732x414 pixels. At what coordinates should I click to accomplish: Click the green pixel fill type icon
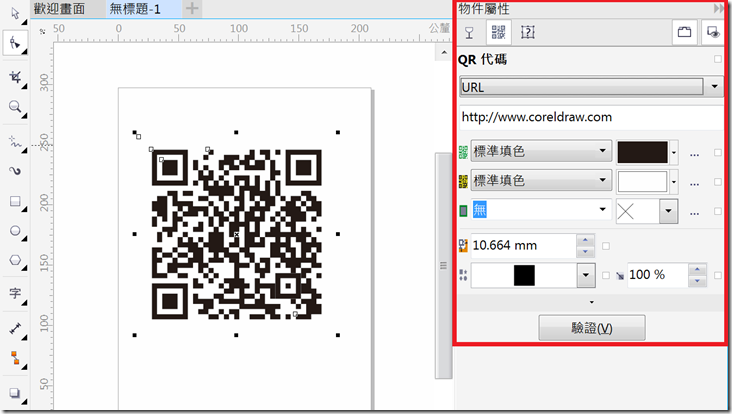tap(463, 152)
